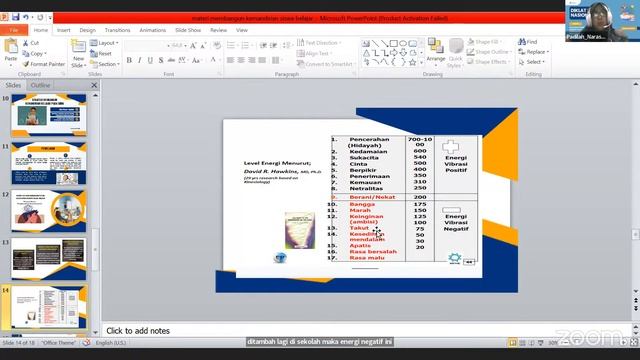
Task: Click Find in the Editing group
Action: (x=528, y=42)
